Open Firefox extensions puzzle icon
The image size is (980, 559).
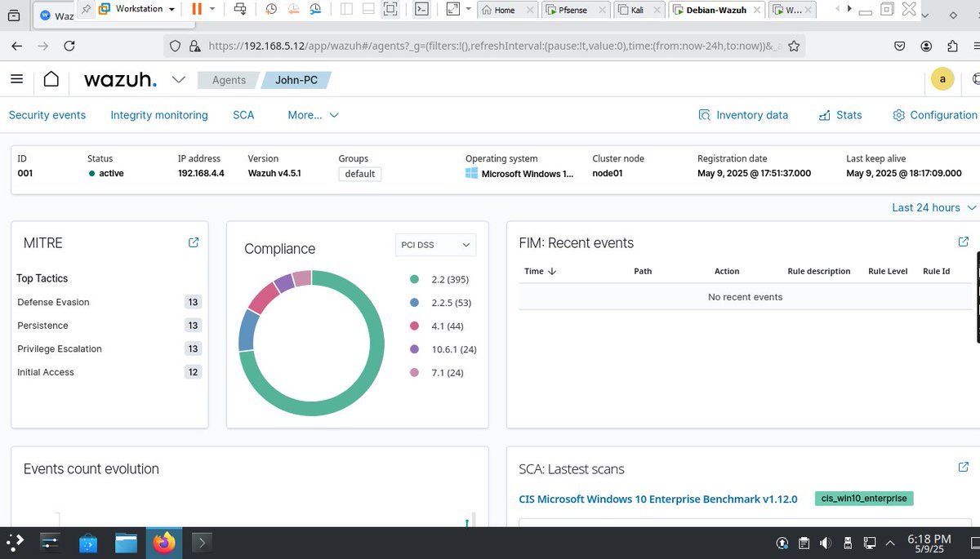pyautogui.click(x=952, y=47)
